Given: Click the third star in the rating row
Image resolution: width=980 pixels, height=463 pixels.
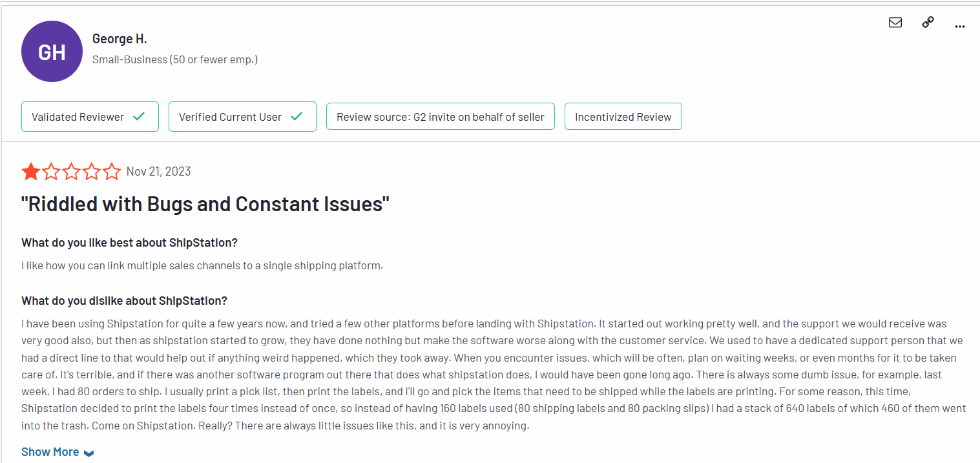Looking at the screenshot, I should [x=72, y=171].
